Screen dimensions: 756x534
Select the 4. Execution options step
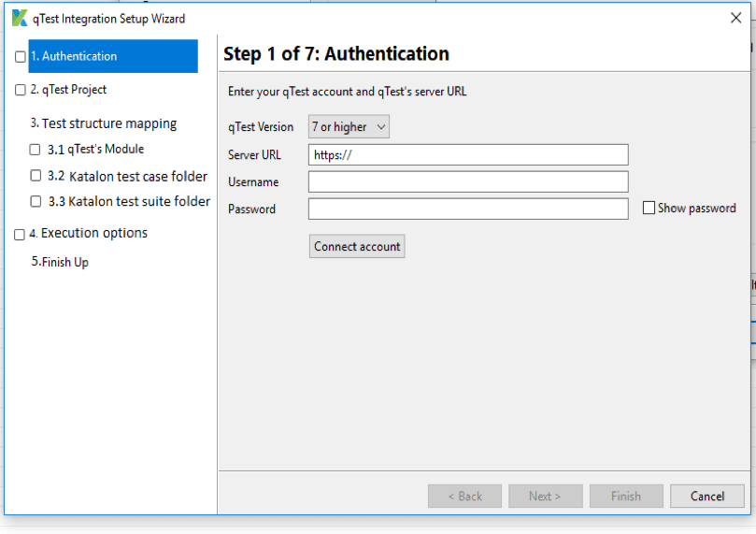[x=88, y=234]
